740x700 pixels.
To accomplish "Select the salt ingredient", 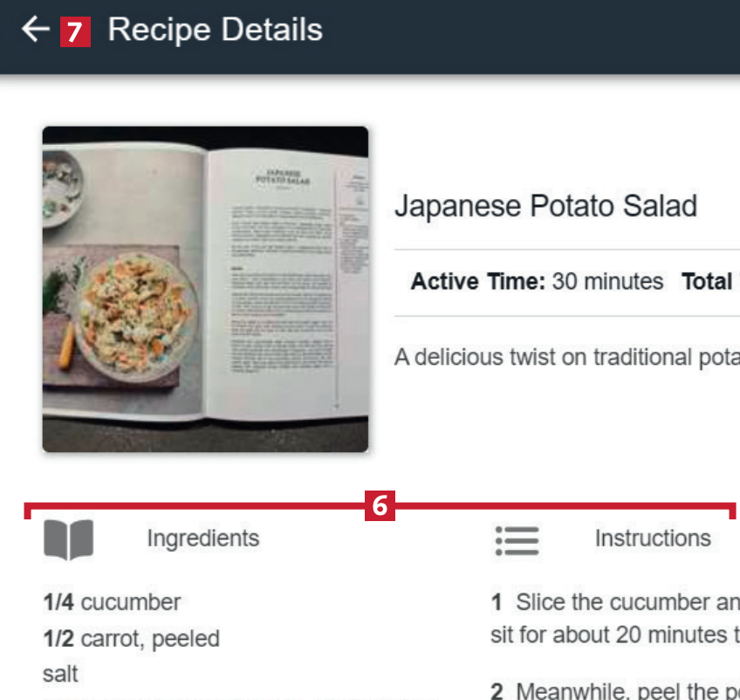I will 60,674.
